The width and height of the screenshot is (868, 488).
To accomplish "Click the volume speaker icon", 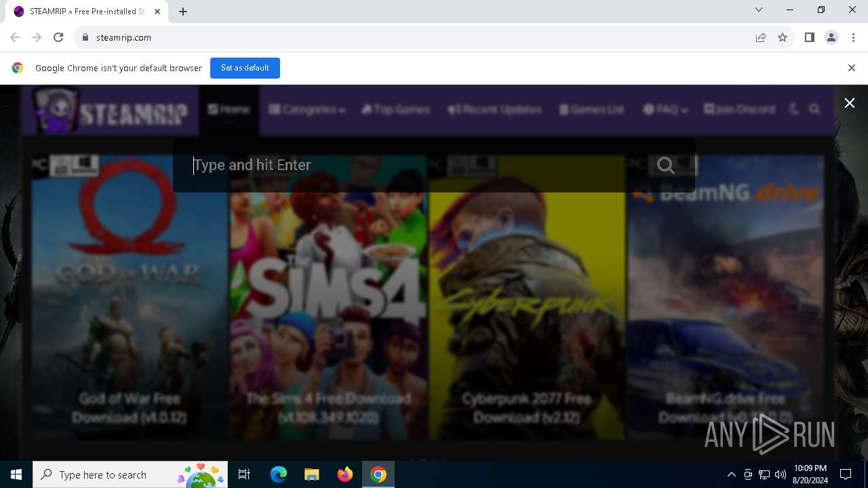I will coord(780,474).
